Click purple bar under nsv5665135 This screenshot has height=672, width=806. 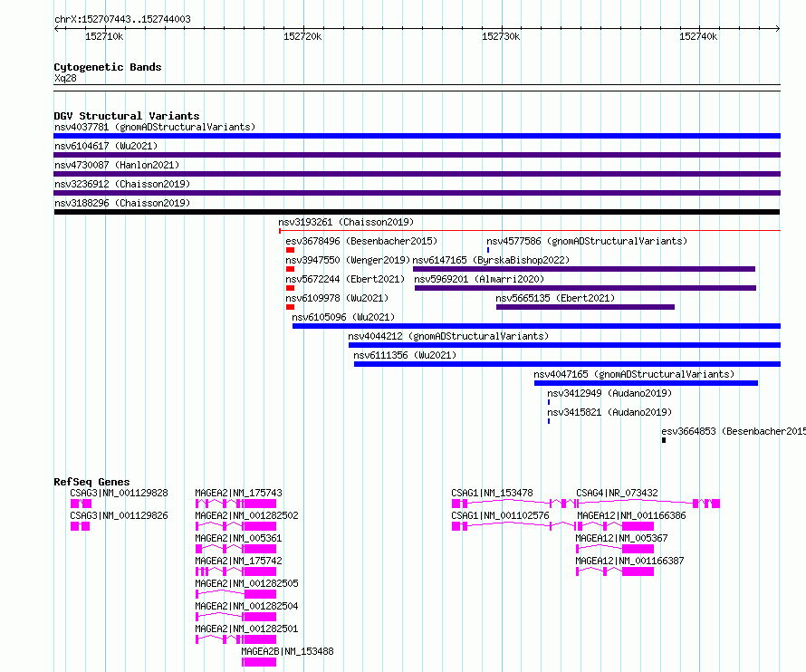[585, 307]
